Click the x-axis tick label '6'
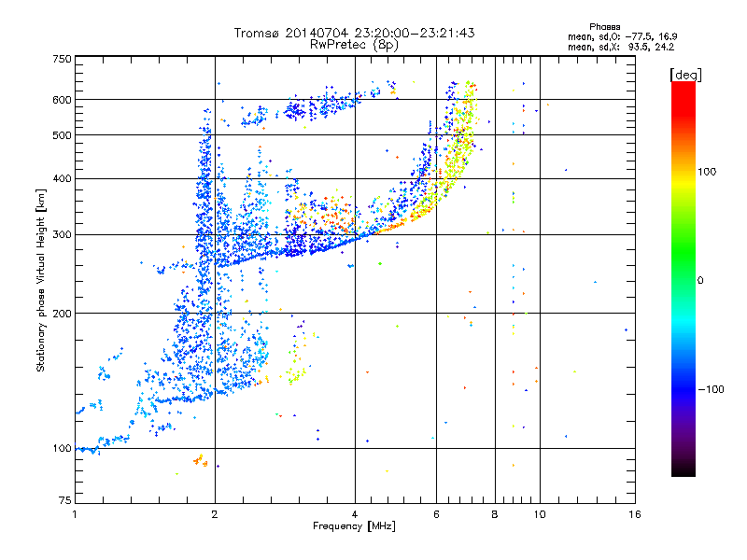The width and height of the screenshot is (747, 560). coord(436,514)
